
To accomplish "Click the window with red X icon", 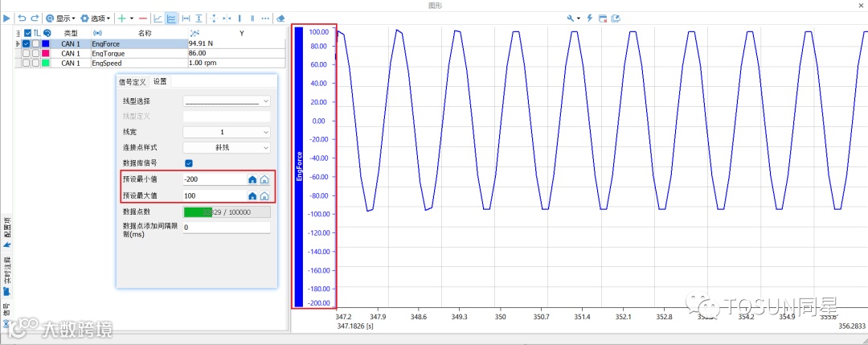I will (603, 18).
